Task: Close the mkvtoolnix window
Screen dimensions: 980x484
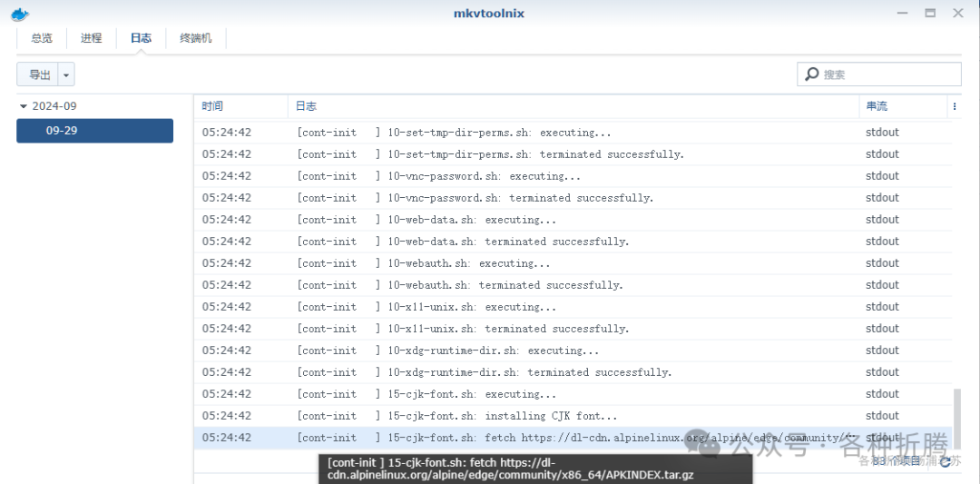Action: 957,13
